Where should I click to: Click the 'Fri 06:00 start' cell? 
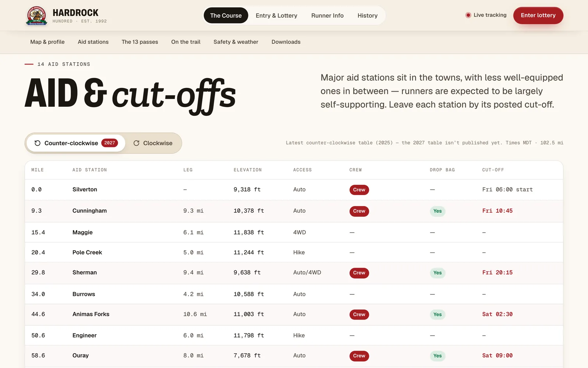507,190
